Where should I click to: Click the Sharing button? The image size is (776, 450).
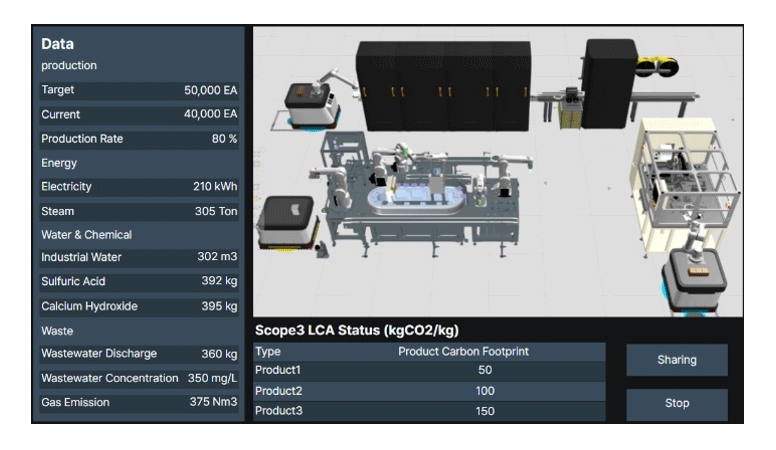[677, 360]
